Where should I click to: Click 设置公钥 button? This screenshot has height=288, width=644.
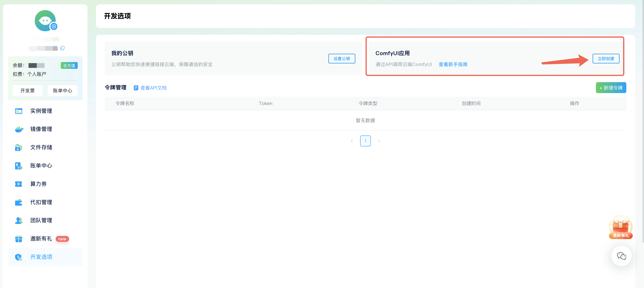341,58
